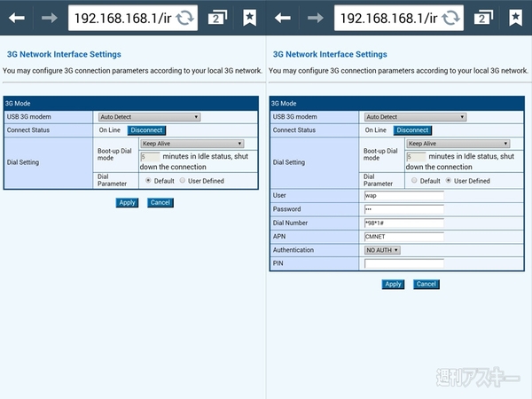Click Disconnect button in right panel

pyautogui.click(x=412, y=130)
